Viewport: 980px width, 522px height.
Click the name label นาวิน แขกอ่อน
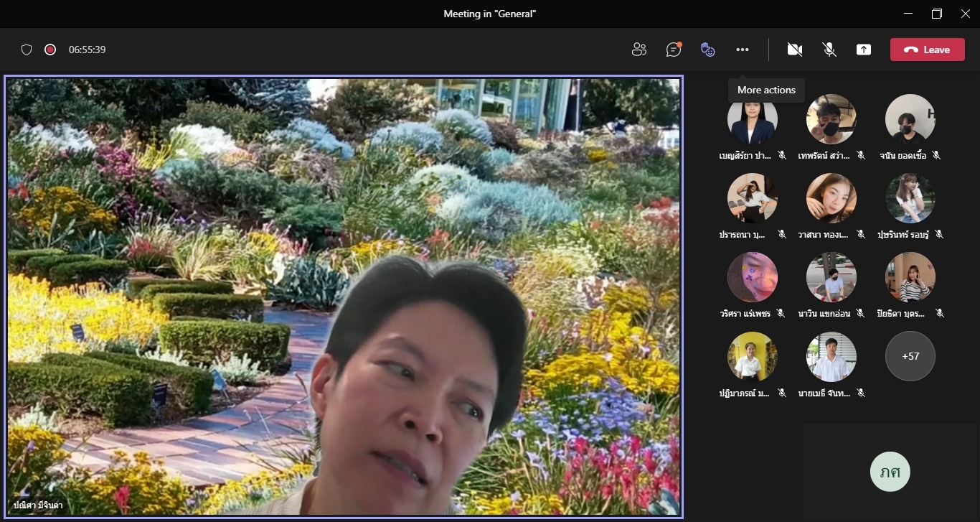coord(824,313)
